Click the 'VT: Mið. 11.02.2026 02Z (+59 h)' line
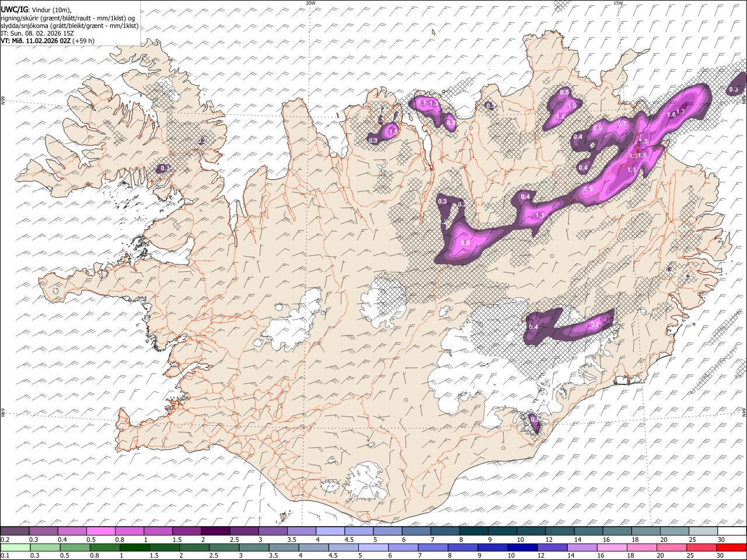This screenshot has height=560, width=747. [x=48, y=41]
